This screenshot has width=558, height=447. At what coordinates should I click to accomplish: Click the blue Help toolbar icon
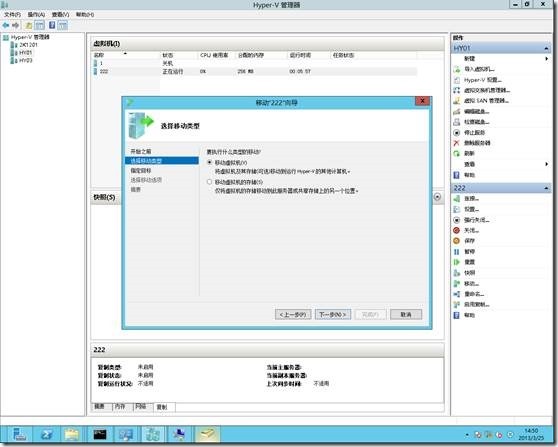pyautogui.click(x=52, y=25)
